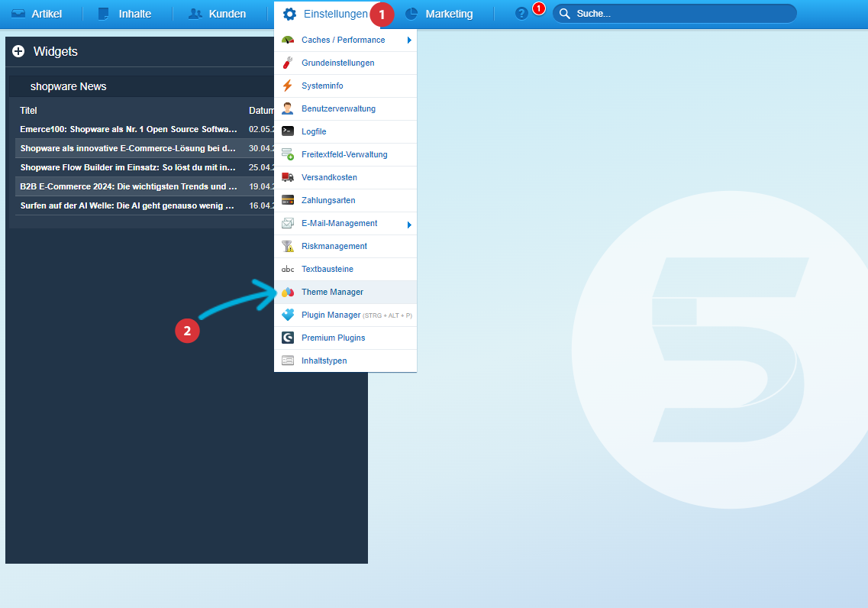The height and width of the screenshot is (608, 868).
Task: Click the Kunden people icon
Action: pos(195,14)
